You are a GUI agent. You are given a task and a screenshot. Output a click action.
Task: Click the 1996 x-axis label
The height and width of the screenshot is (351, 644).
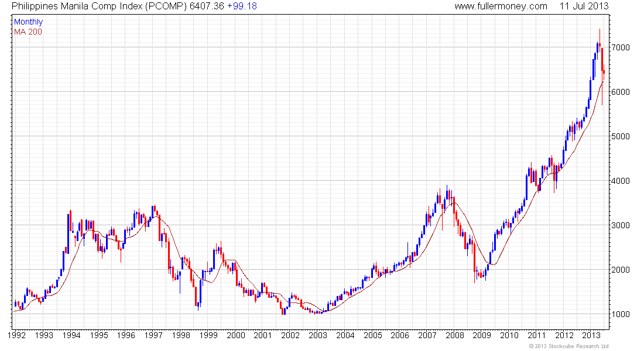pos(126,335)
